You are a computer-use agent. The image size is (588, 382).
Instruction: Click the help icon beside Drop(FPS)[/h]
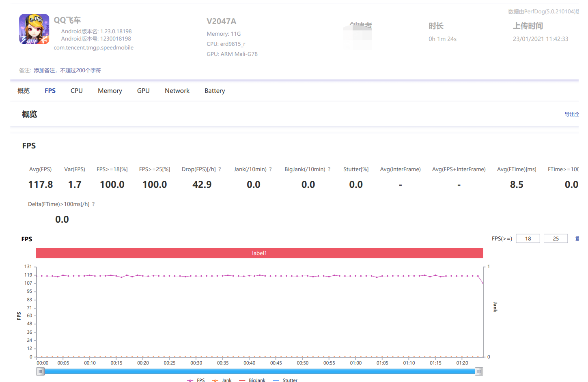(220, 170)
